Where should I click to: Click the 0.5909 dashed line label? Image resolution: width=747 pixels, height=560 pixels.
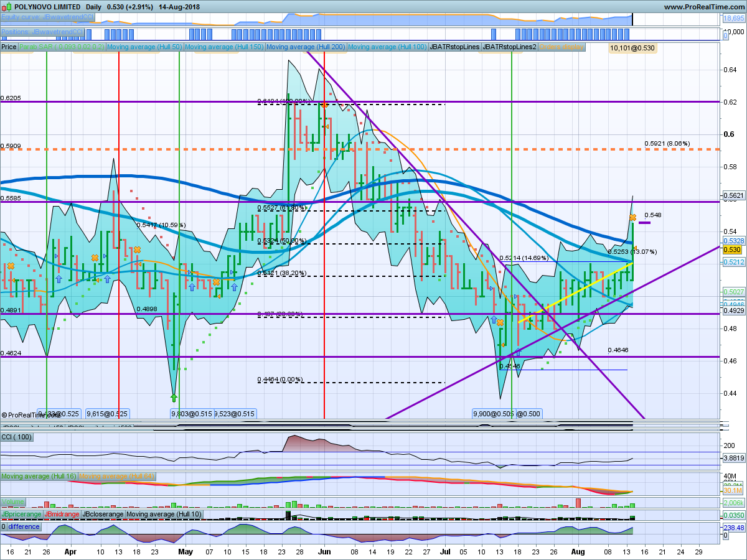(x=11, y=146)
